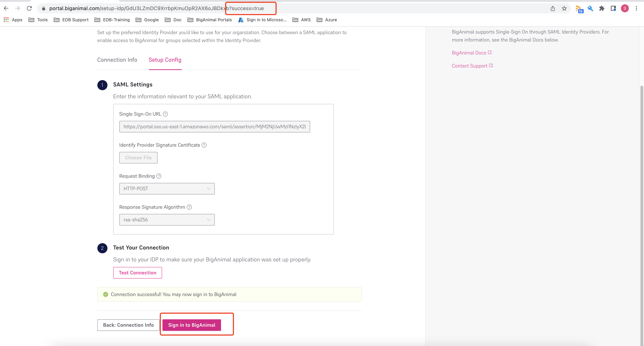Viewport: 644px width, 346px height.
Task: Click the browser back arrow
Action: [x=6, y=8]
